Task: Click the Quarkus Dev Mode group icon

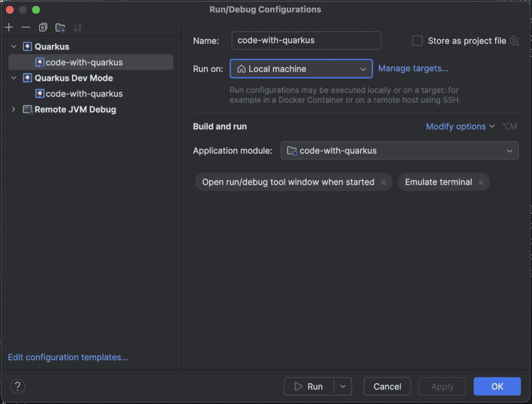Action: click(28, 78)
